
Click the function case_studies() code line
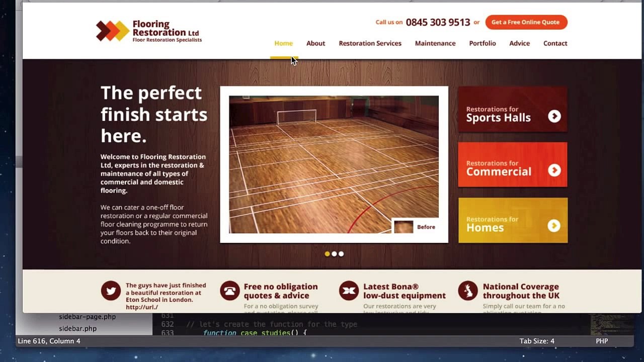255,333
